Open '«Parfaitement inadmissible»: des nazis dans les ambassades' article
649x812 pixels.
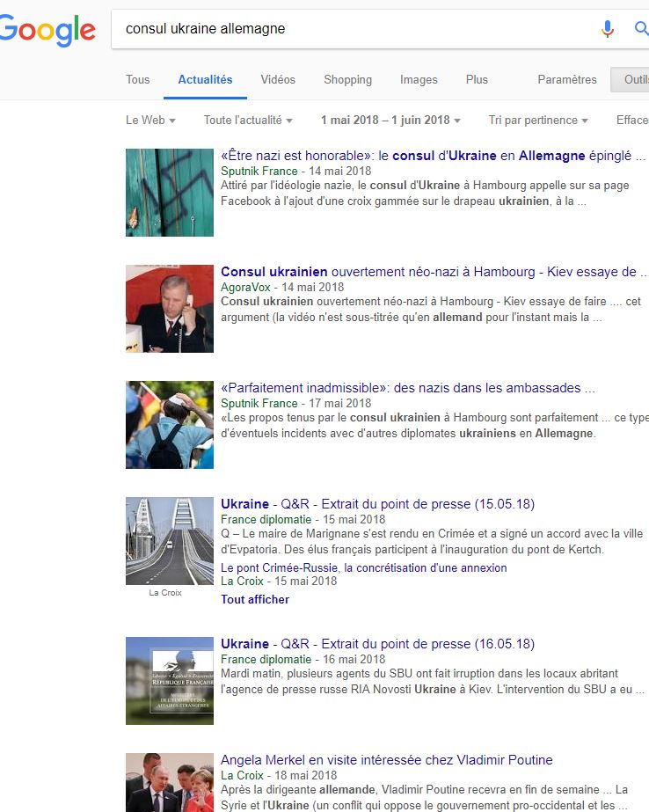(x=408, y=388)
